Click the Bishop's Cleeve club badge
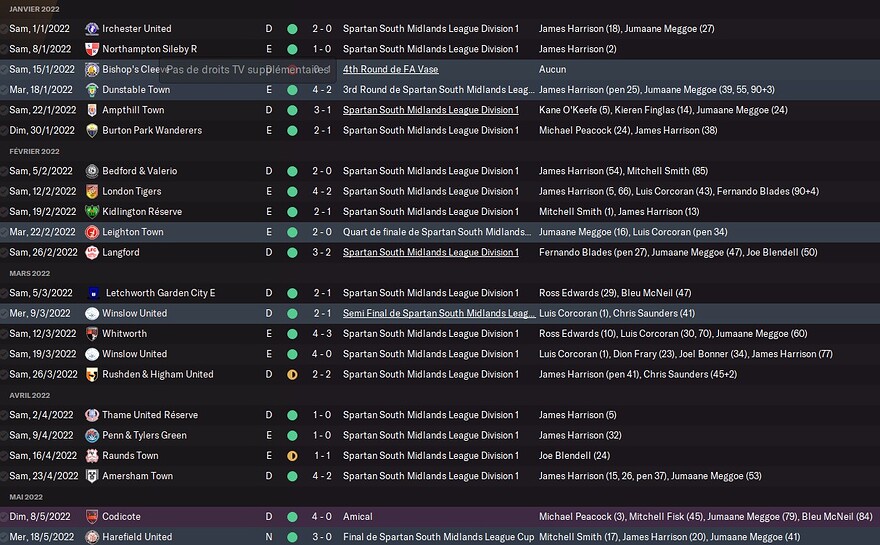880x545 pixels. (x=92, y=70)
